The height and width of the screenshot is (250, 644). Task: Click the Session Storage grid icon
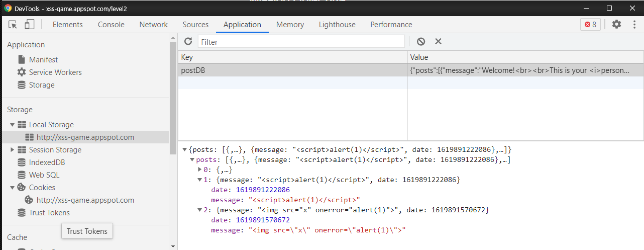[x=22, y=149]
